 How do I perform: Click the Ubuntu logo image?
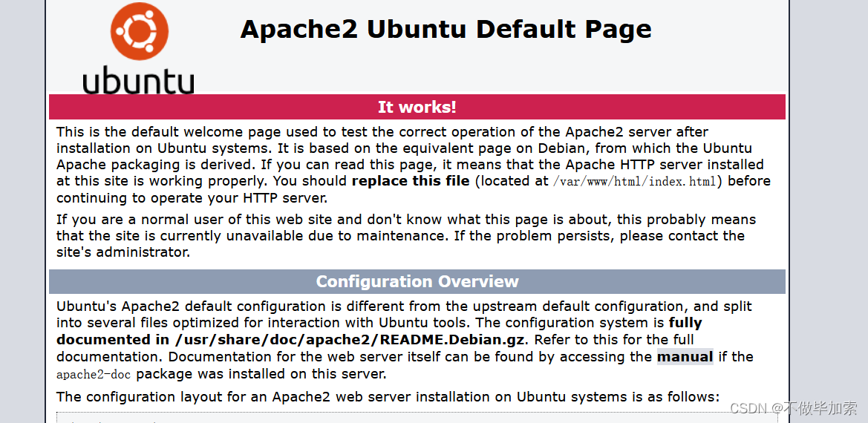pos(138,47)
